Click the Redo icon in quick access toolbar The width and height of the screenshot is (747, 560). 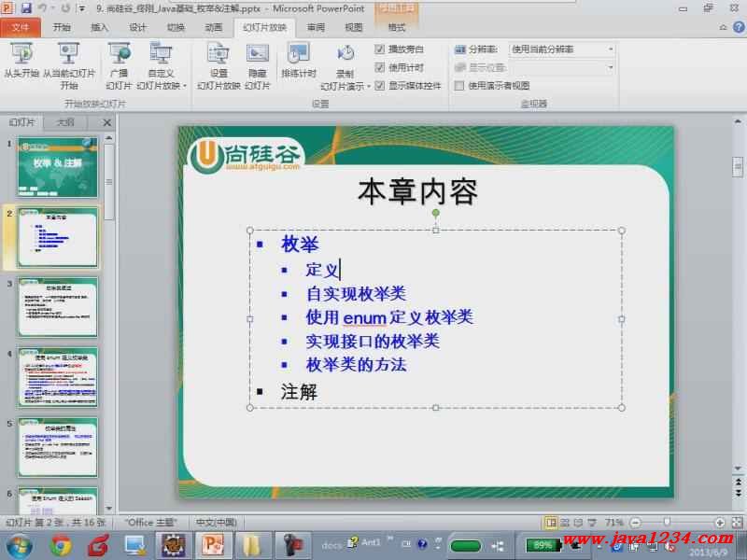[x=66, y=8]
